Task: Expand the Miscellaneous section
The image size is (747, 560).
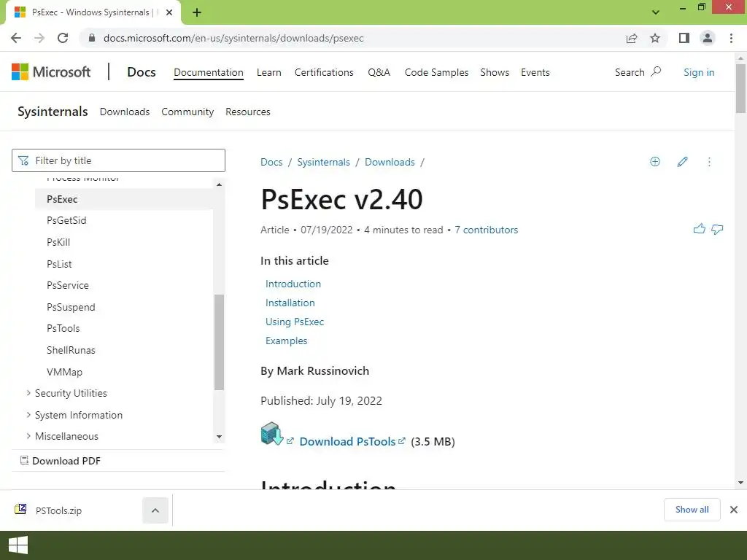Action: [x=28, y=436]
